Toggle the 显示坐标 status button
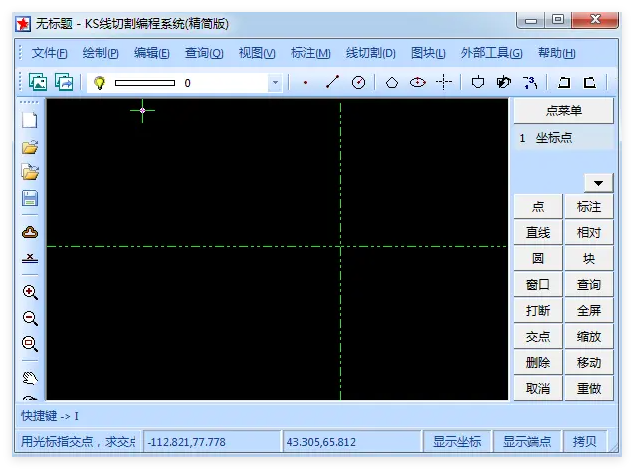634x469 pixels. click(457, 441)
